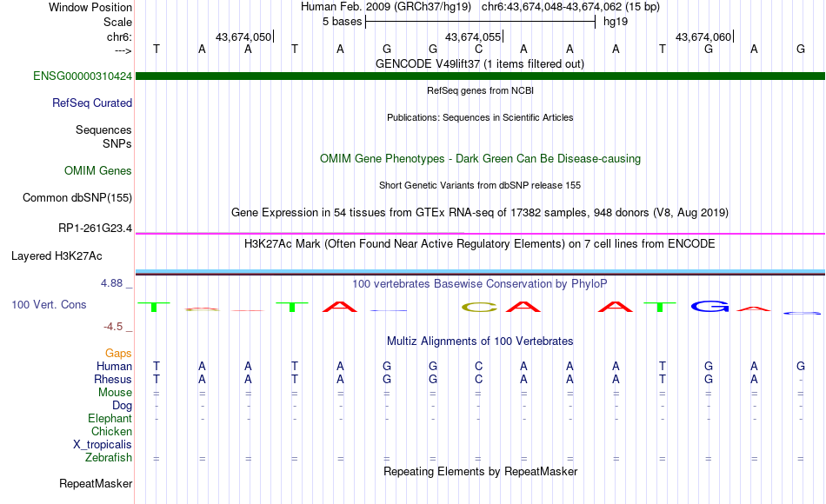
Task: Open H3K27Ac Mark ENCODE track title
Action: [480, 244]
